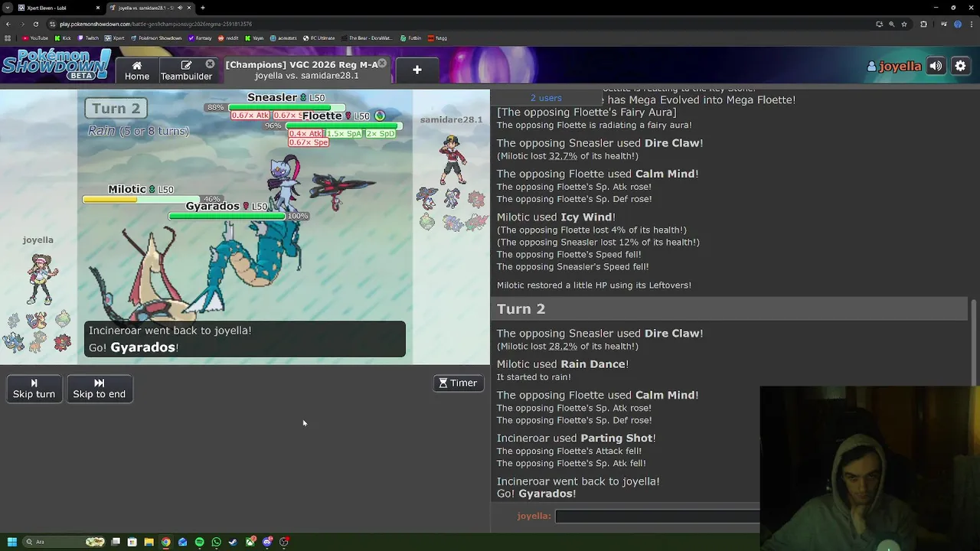
Task: Go to the Home tab
Action: point(137,70)
